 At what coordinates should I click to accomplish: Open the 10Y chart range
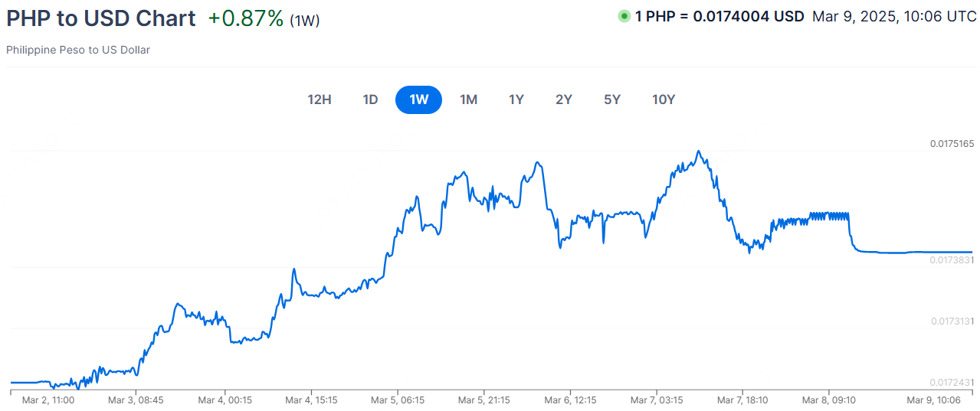[664, 99]
